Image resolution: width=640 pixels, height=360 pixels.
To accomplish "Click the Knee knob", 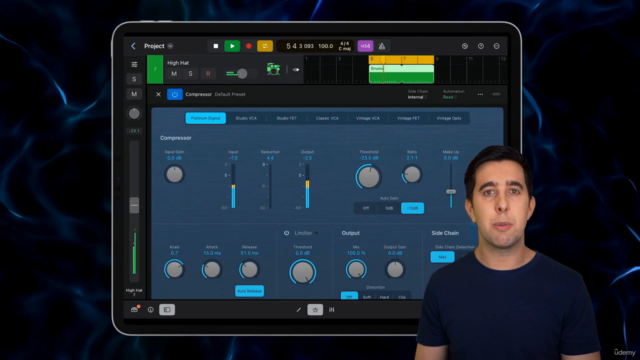I will (x=174, y=269).
